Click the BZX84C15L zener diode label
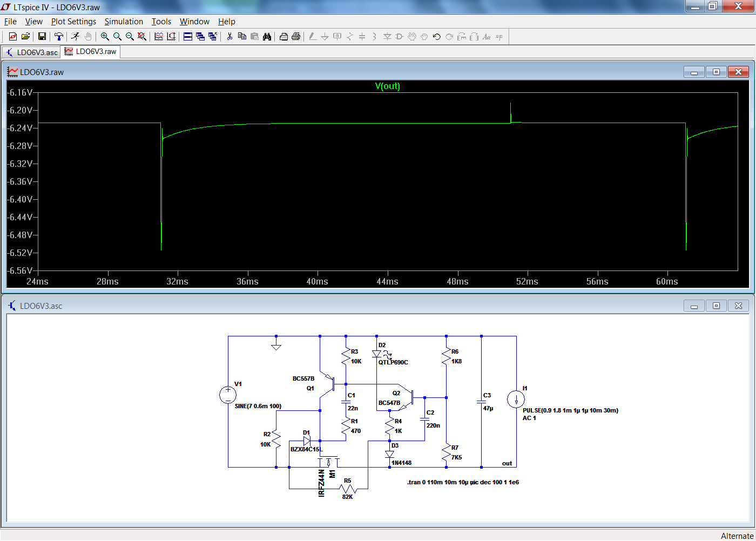 point(306,449)
